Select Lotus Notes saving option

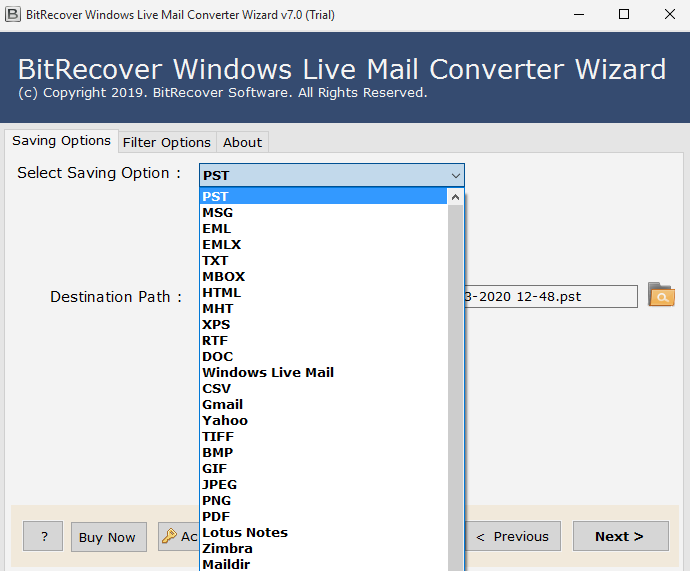[x=244, y=532]
